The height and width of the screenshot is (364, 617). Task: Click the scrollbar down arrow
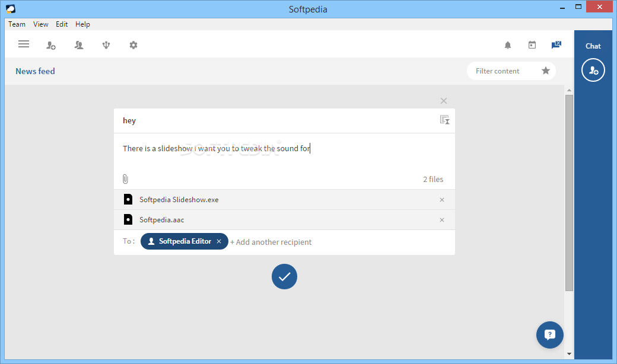(x=569, y=354)
